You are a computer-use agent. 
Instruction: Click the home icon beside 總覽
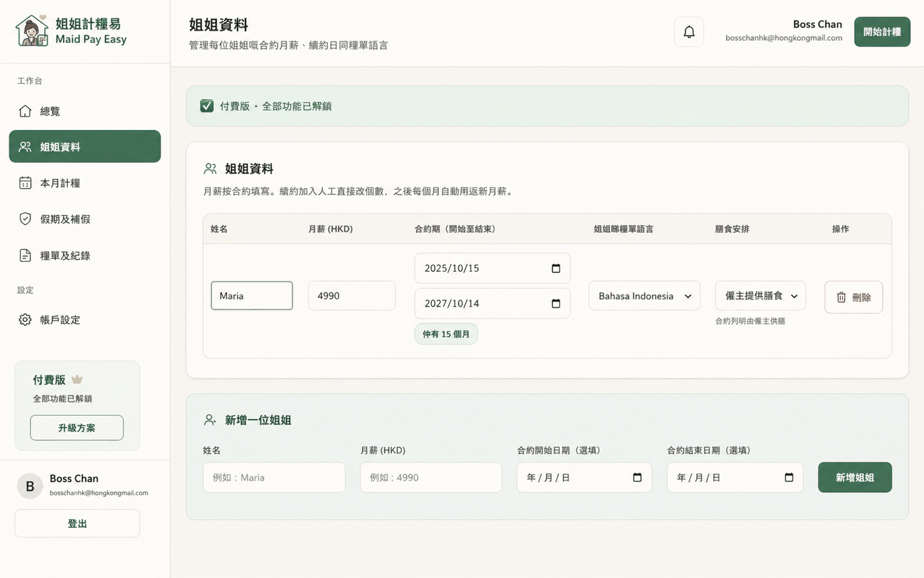pyautogui.click(x=25, y=111)
